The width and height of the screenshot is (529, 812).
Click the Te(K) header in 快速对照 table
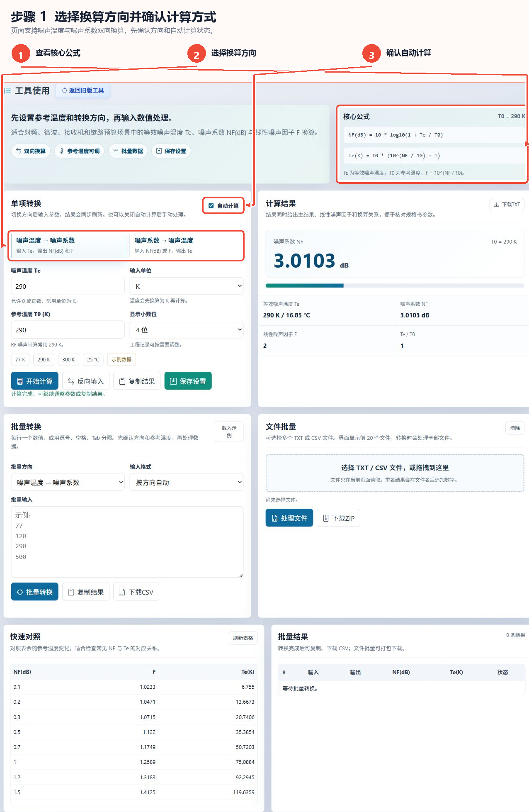point(248,672)
